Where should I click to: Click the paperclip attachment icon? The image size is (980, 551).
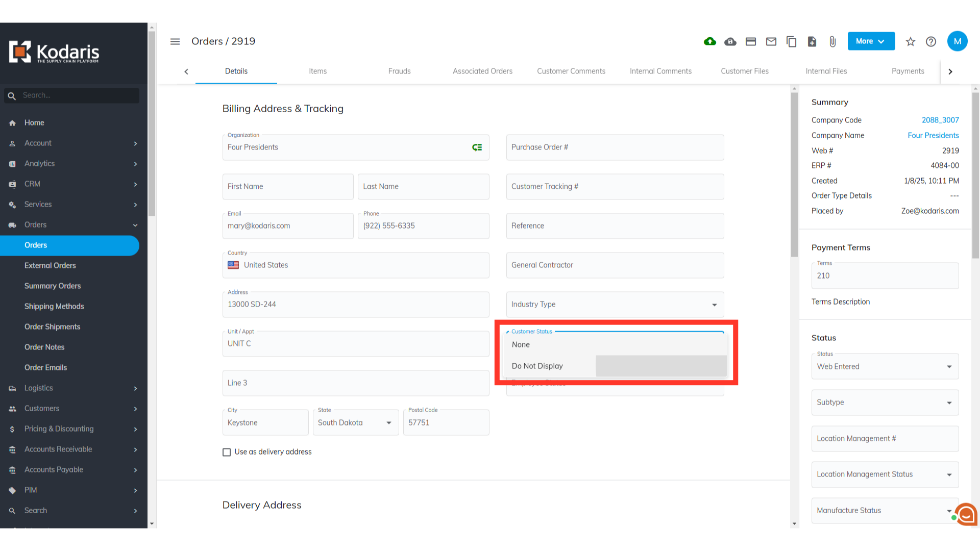point(832,41)
